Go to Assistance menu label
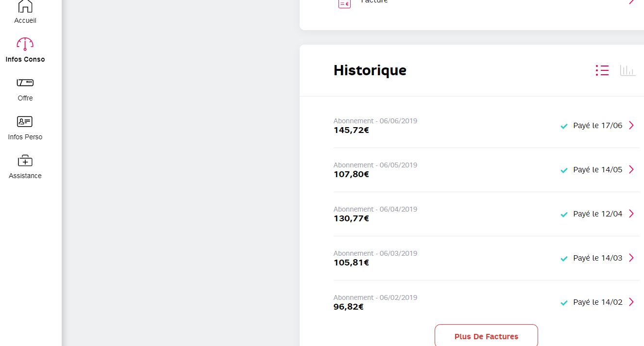Viewport: 644px width, 346px height. coord(25,176)
